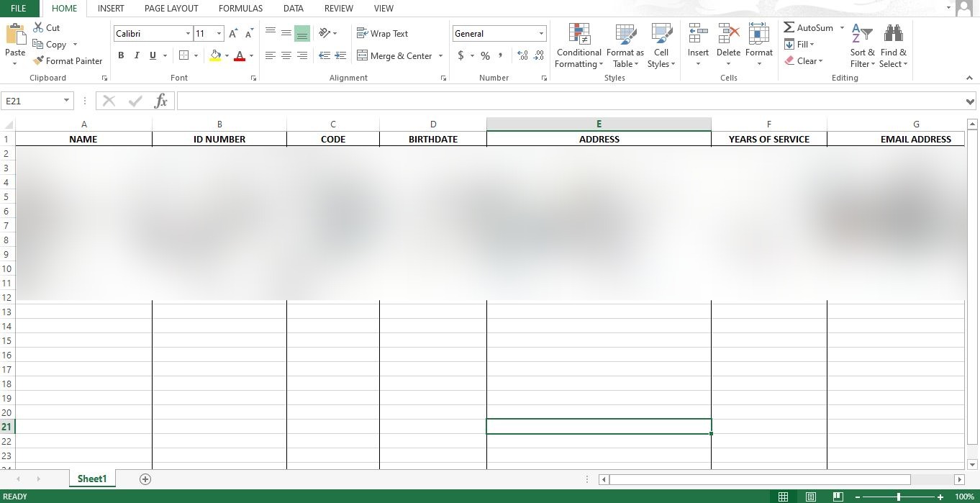Screen dimensions: 980x503
Task: Click the Paste clipboard icon
Action: 15,34
